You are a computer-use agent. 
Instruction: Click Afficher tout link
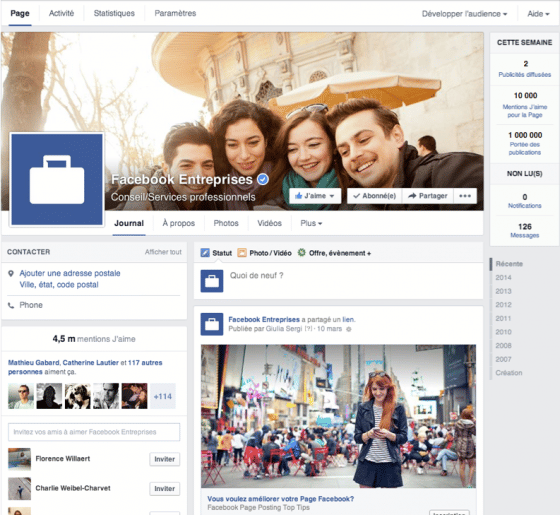pos(163,252)
